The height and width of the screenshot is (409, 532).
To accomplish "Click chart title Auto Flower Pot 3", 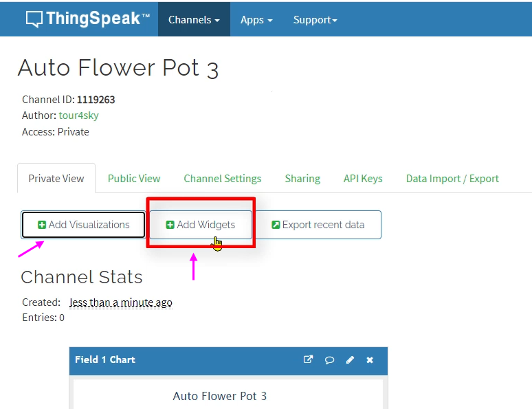I will tap(220, 396).
